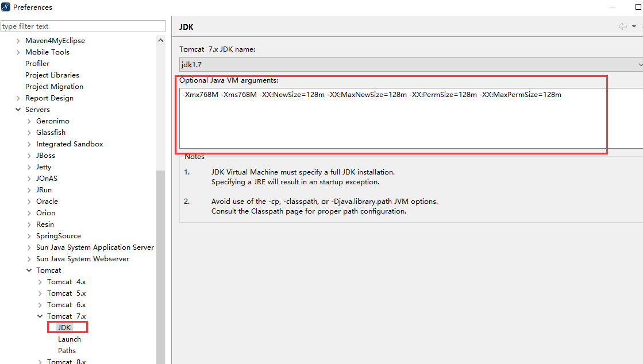Expand the Tomcat 5.x node

click(40, 293)
